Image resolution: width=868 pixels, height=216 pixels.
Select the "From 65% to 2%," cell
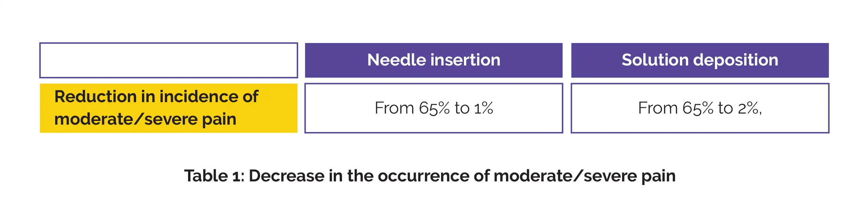[700, 108]
